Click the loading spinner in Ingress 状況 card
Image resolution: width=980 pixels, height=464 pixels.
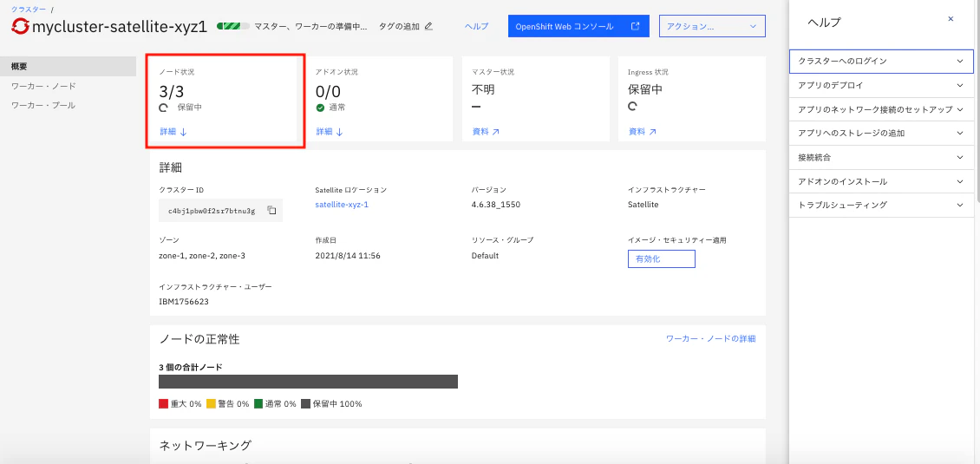tap(632, 107)
